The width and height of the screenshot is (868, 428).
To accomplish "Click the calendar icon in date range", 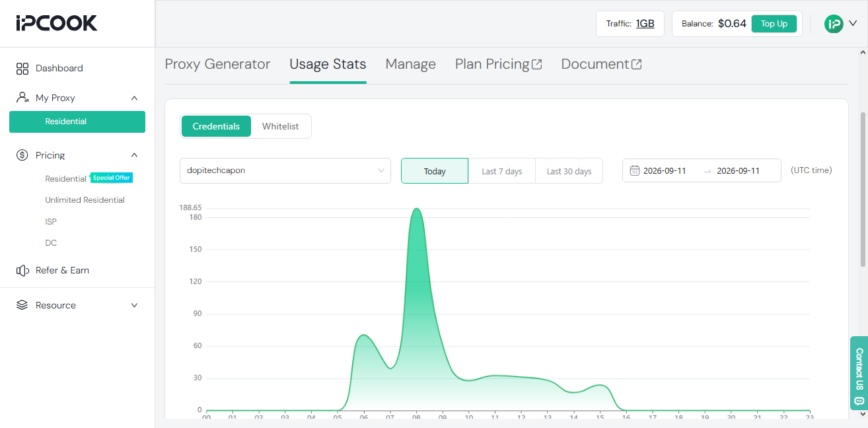I will click(x=635, y=170).
